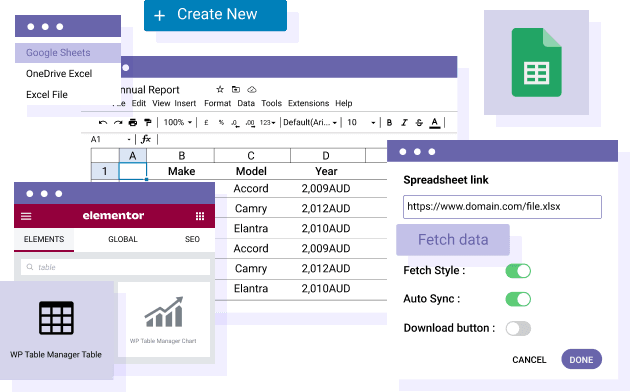Screen dimensions: 630x392
Task: Open the 100% zoom dropdown
Action: coord(178,122)
